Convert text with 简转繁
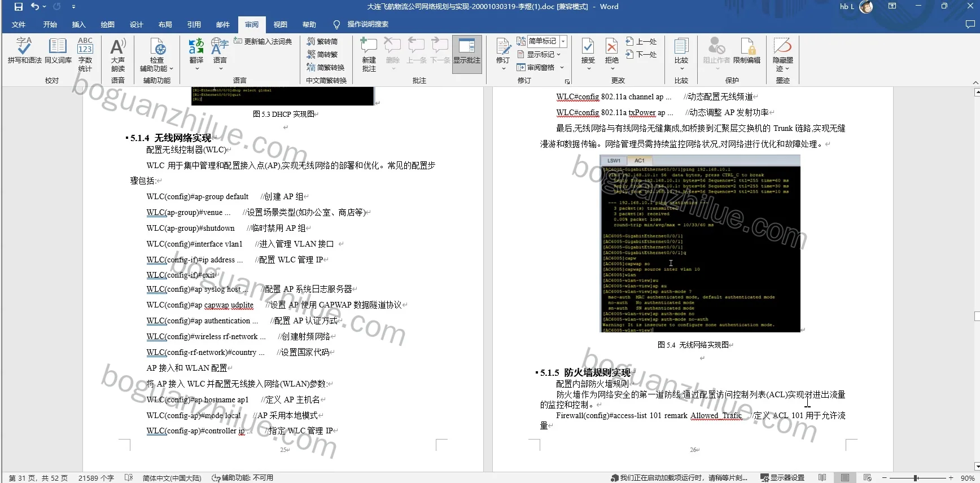This screenshot has height=483, width=980. (x=322, y=54)
